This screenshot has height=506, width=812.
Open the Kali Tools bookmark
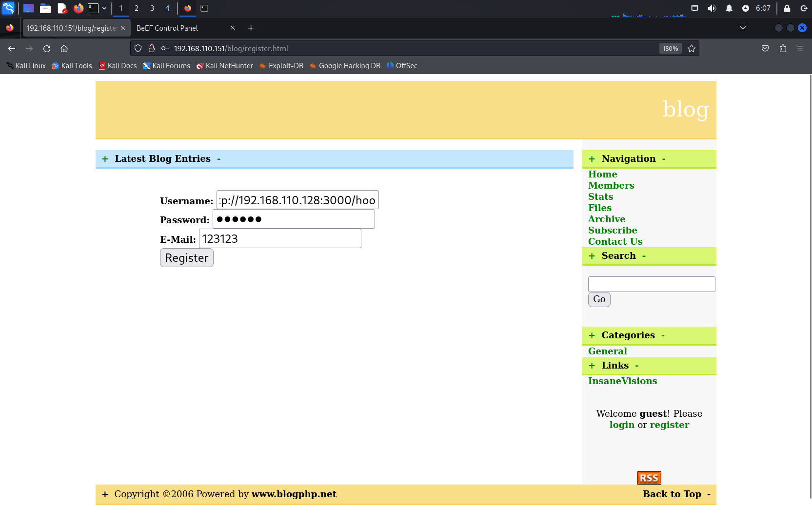(x=72, y=66)
